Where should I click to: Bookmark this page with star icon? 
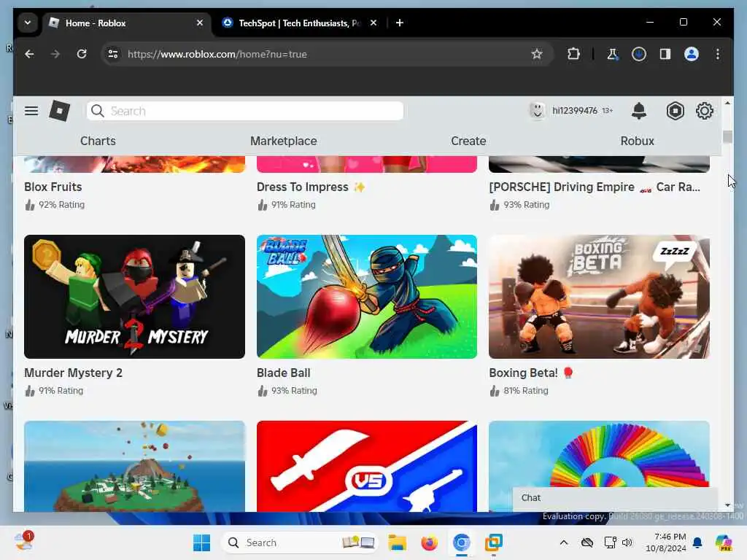(537, 54)
